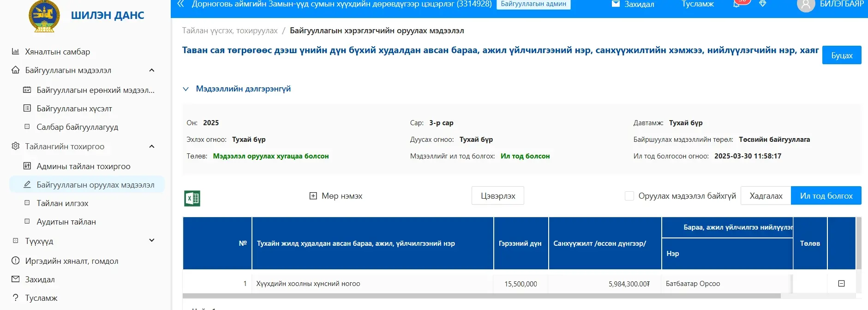Click the organization name in top bar
The height and width of the screenshot is (310, 868).
click(x=341, y=4)
